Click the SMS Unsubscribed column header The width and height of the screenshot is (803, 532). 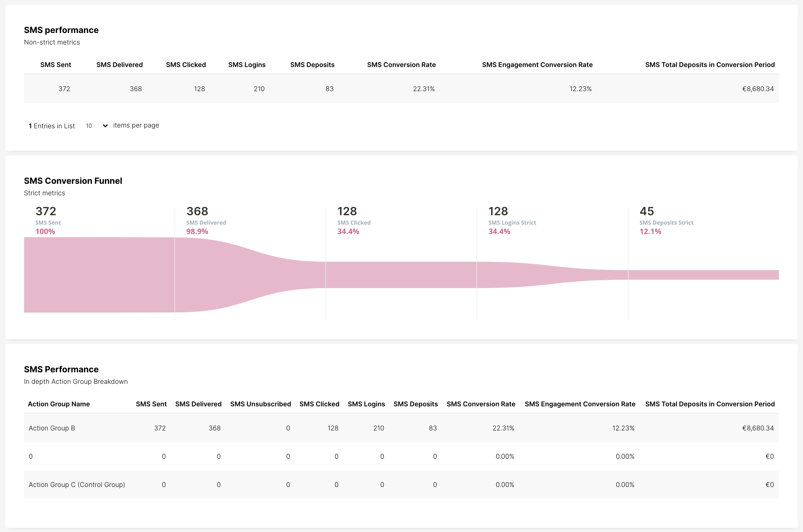(x=261, y=404)
